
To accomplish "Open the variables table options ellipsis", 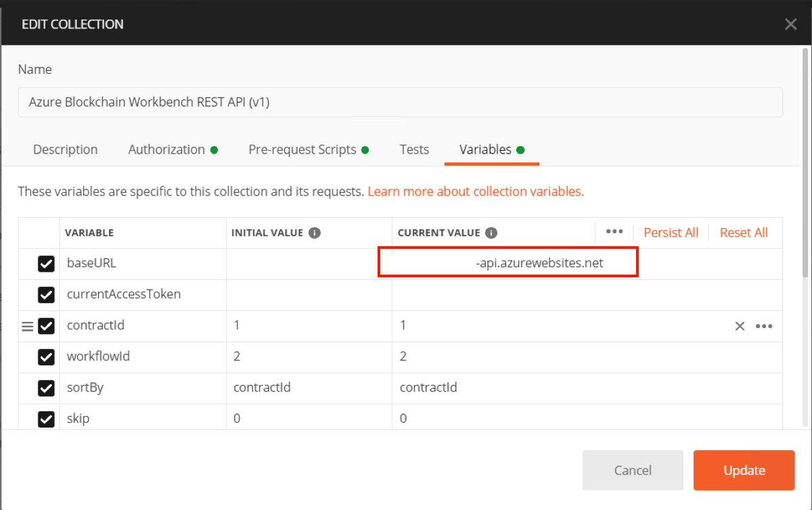I will [614, 231].
